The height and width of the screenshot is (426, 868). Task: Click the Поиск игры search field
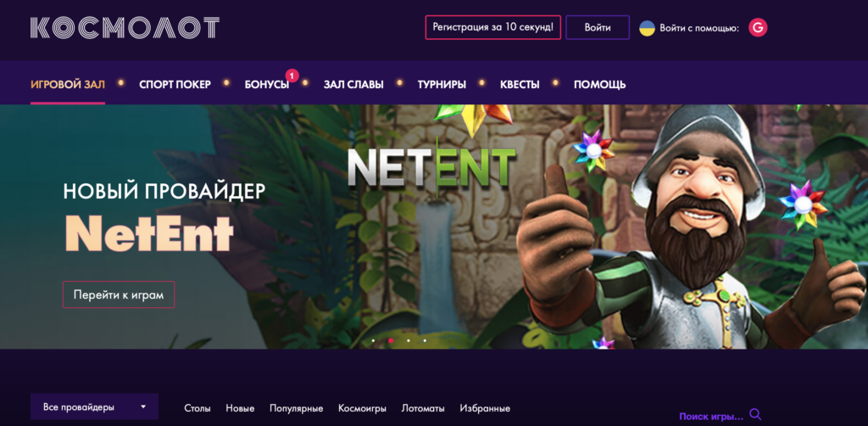click(x=711, y=416)
